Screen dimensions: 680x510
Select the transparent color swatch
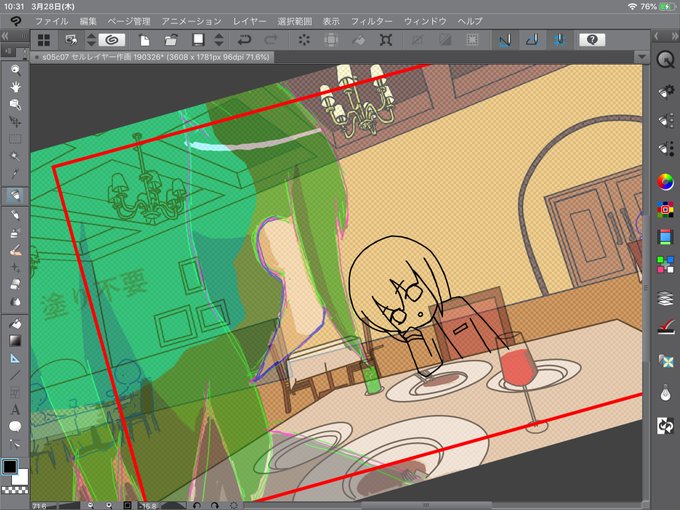click(15, 490)
